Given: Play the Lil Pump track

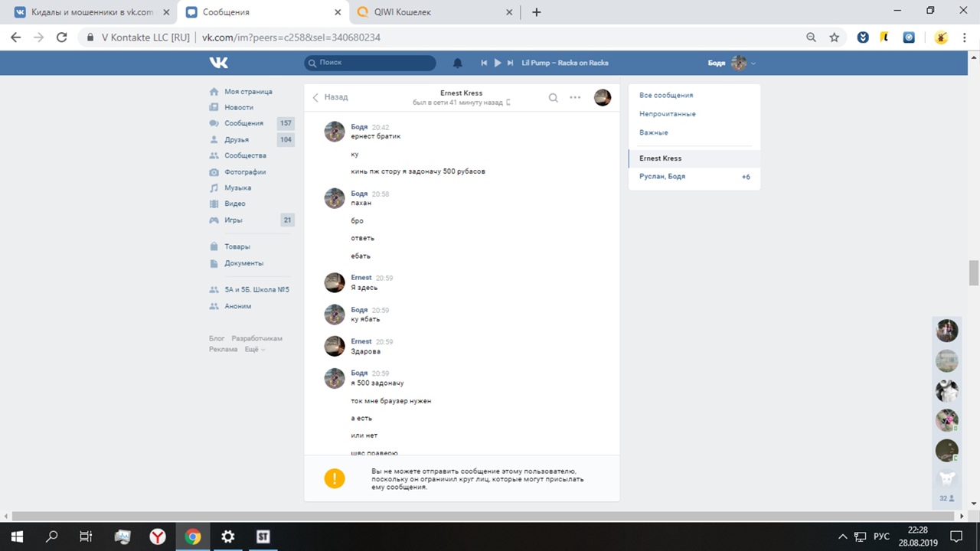Looking at the screenshot, I should point(498,63).
